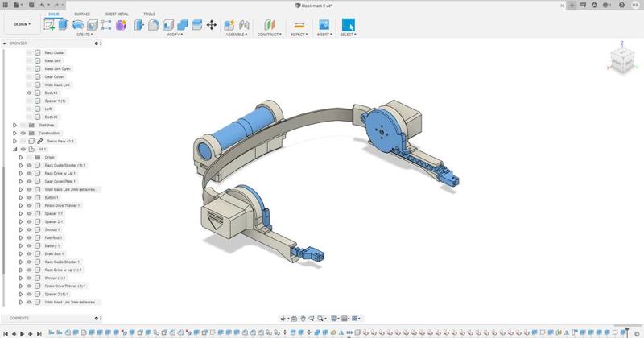Toggle visibility of Battery:1 component
Image resolution: width=644 pixels, height=338 pixels.
pos(29,246)
